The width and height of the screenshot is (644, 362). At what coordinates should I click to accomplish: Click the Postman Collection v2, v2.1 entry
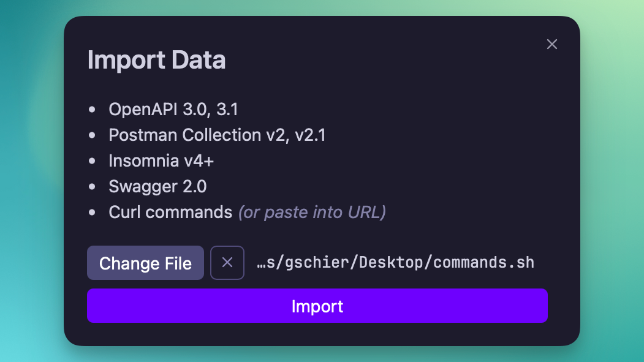217,135
